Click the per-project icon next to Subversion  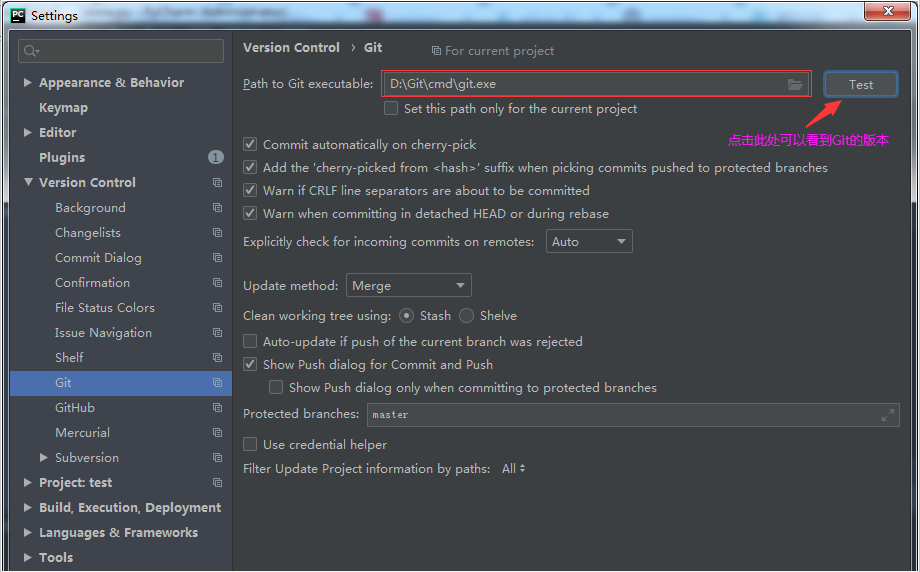217,458
